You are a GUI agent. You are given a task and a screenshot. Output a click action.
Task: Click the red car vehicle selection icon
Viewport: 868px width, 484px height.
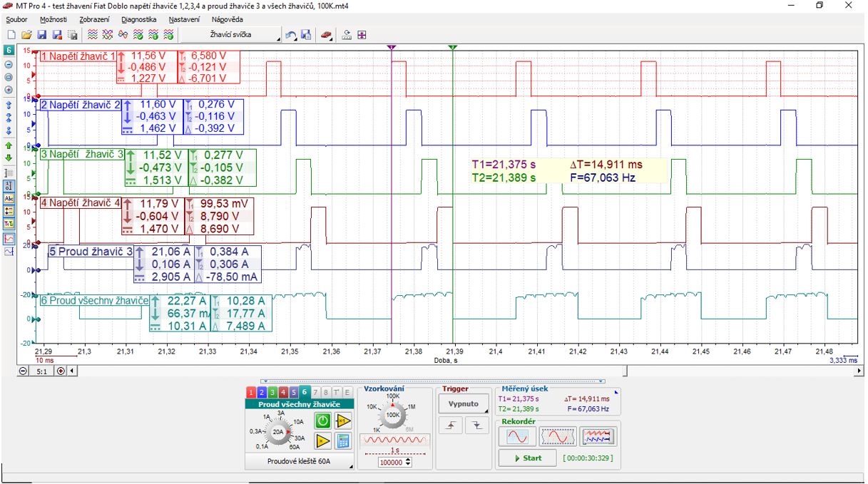click(x=326, y=34)
